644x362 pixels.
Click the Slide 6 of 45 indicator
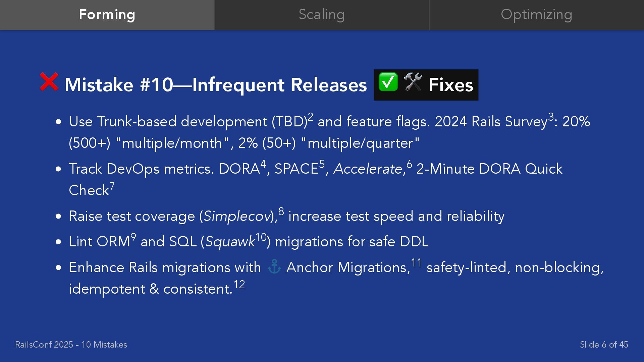pyautogui.click(x=604, y=345)
